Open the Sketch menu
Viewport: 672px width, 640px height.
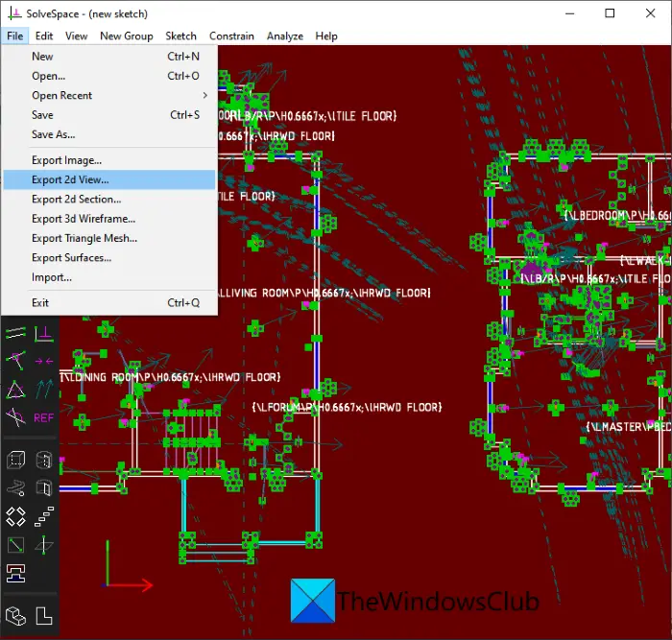tap(180, 36)
